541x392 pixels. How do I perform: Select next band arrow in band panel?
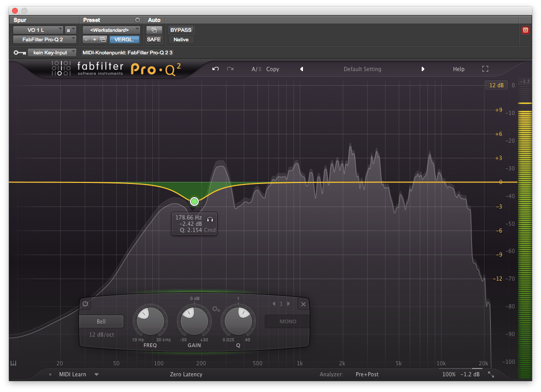pos(288,304)
